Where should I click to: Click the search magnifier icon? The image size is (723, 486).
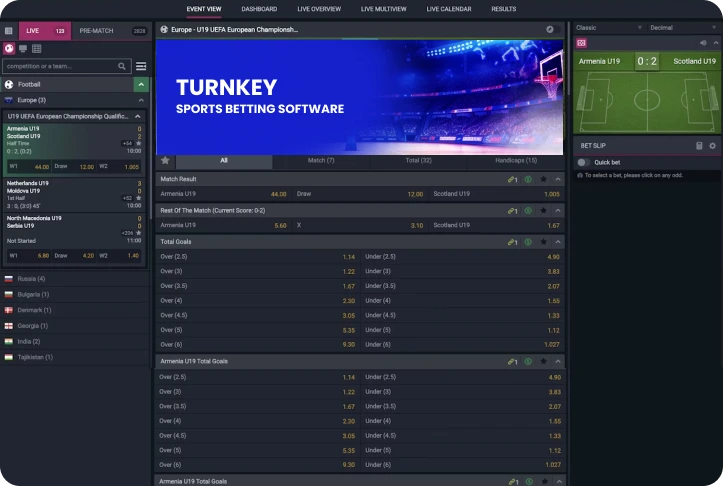click(122, 66)
